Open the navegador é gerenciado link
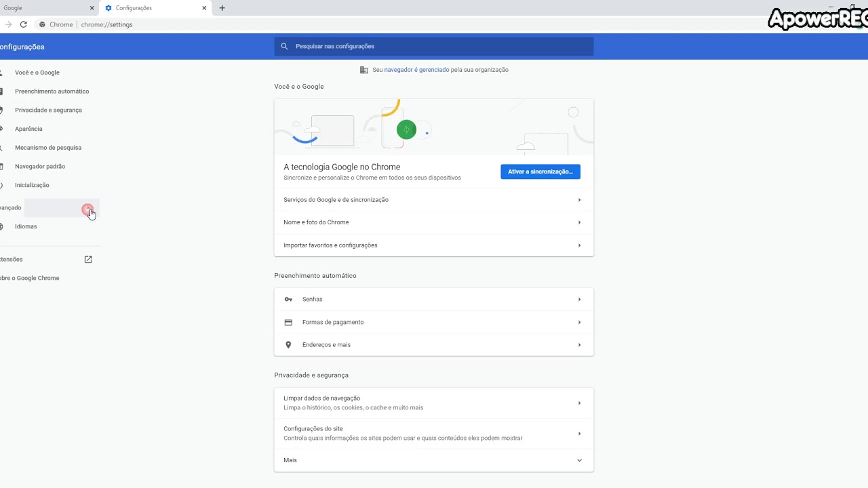Image resolution: width=868 pixels, height=488 pixels. point(416,70)
